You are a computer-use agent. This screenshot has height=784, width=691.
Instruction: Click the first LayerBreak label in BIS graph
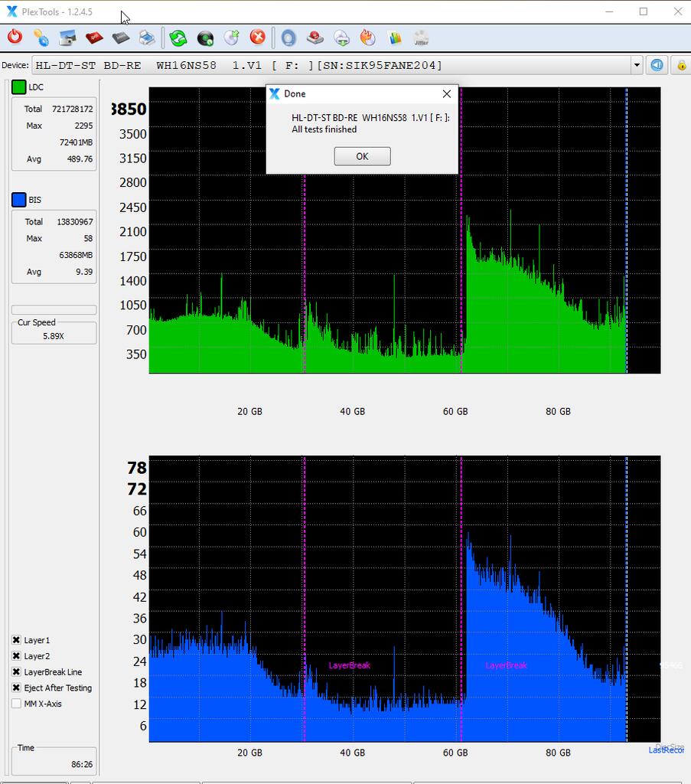click(349, 665)
